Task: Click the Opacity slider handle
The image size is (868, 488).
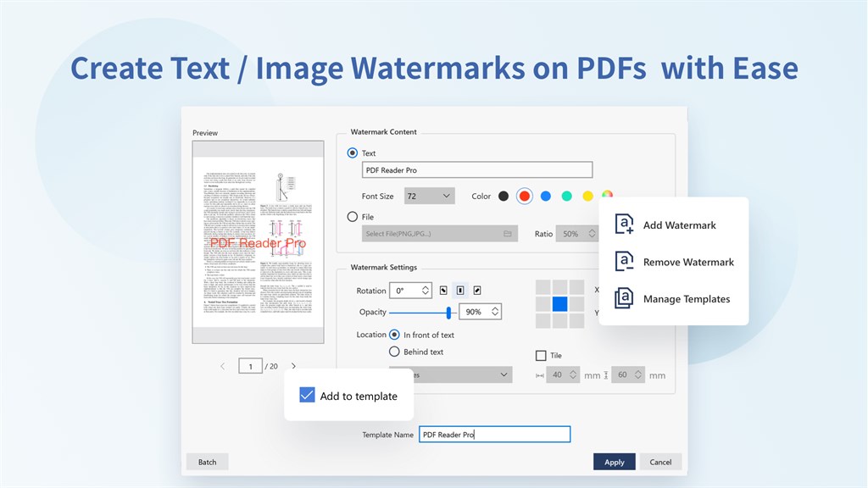Action: pos(448,312)
